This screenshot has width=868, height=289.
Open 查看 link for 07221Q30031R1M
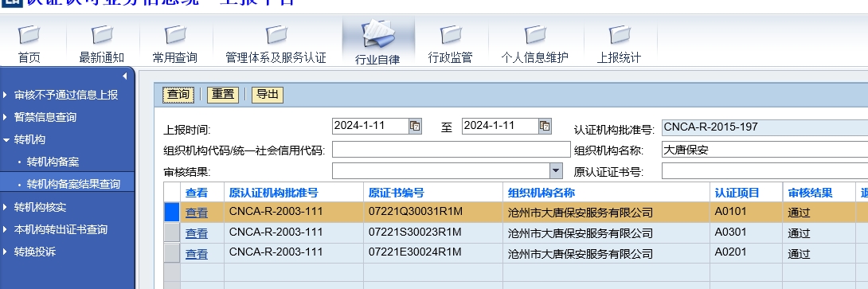click(x=197, y=213)
